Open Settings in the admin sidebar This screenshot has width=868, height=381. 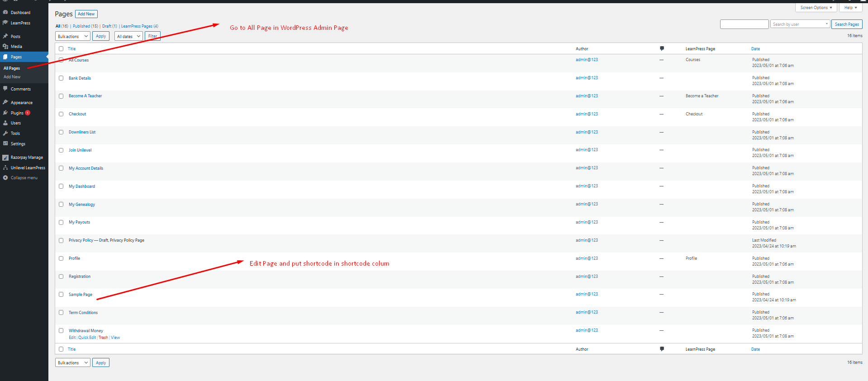click(18, 144)
